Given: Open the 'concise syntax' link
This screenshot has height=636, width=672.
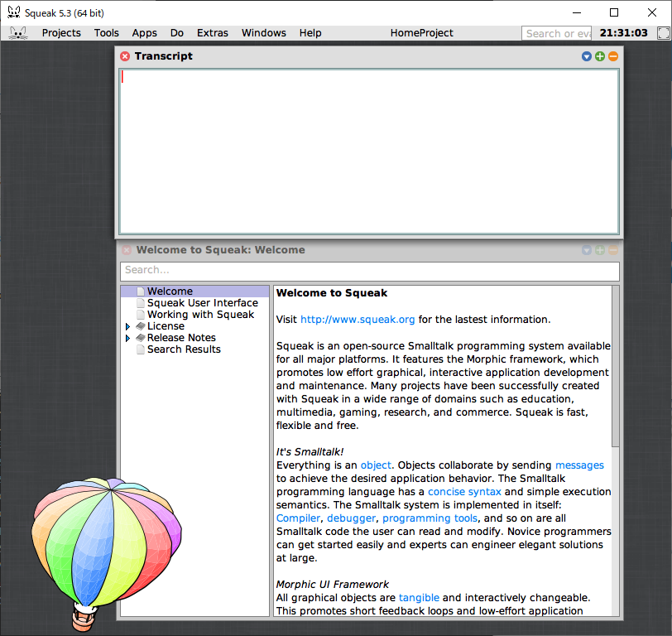Looking at the screenshot, I should [464, 492].
